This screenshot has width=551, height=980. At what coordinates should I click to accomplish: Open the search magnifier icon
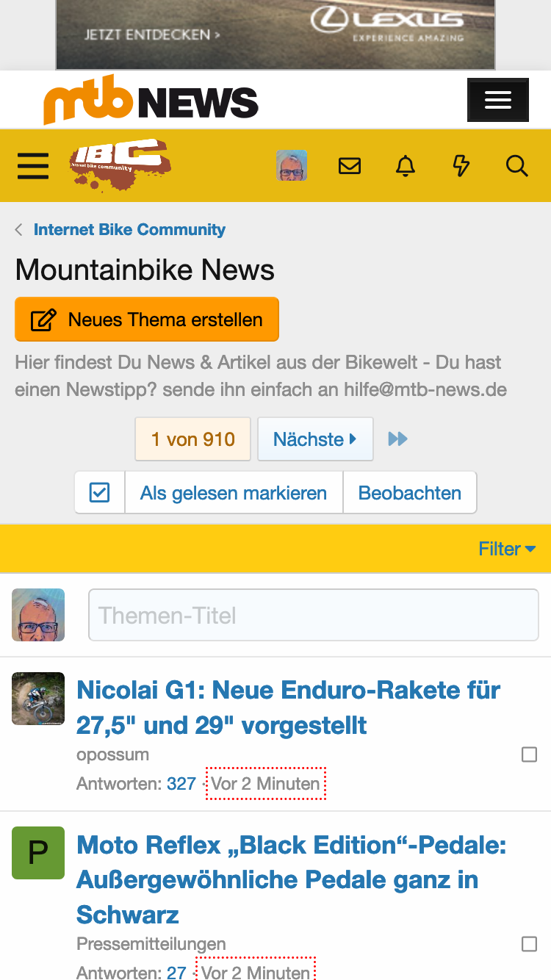coord(517,166)
